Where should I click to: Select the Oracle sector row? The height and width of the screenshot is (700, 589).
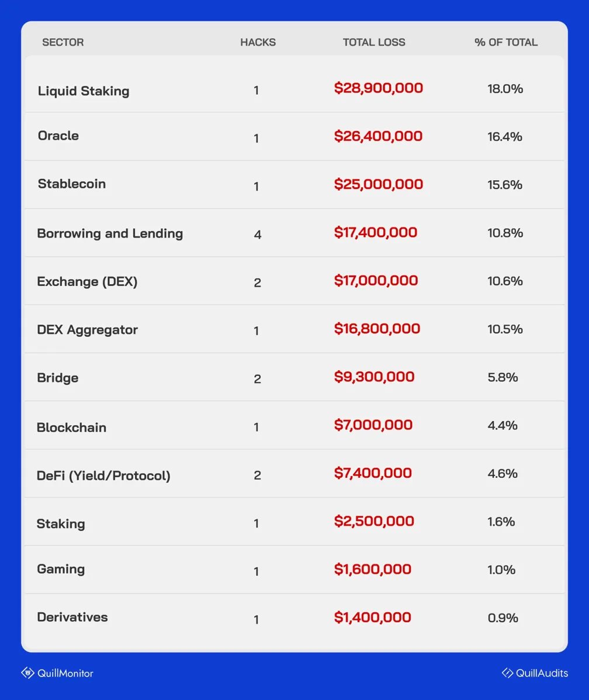58,136
